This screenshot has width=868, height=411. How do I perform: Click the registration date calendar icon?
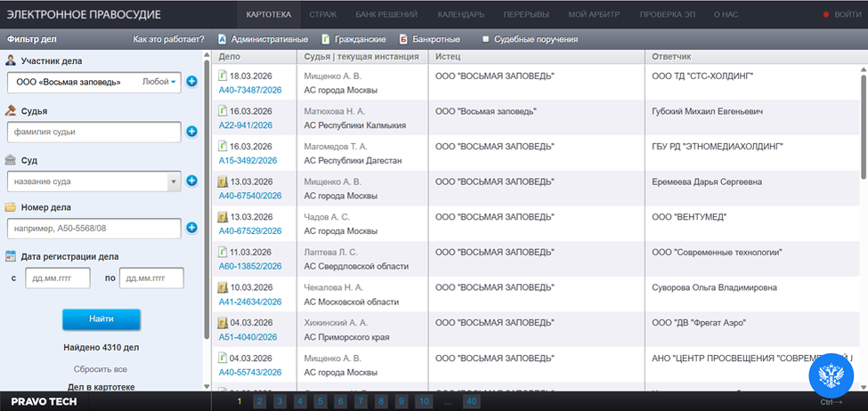[11, 256]
